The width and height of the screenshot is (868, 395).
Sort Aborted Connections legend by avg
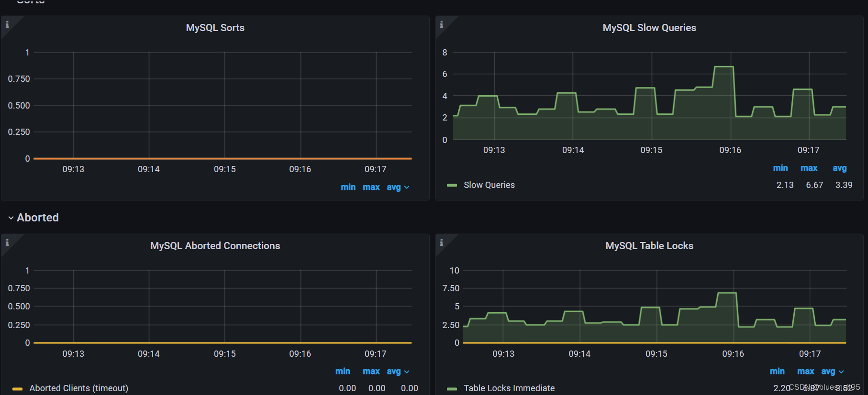click(394, 371)
